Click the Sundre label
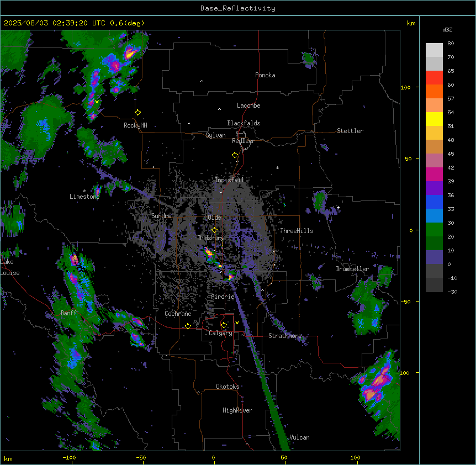 161,216
